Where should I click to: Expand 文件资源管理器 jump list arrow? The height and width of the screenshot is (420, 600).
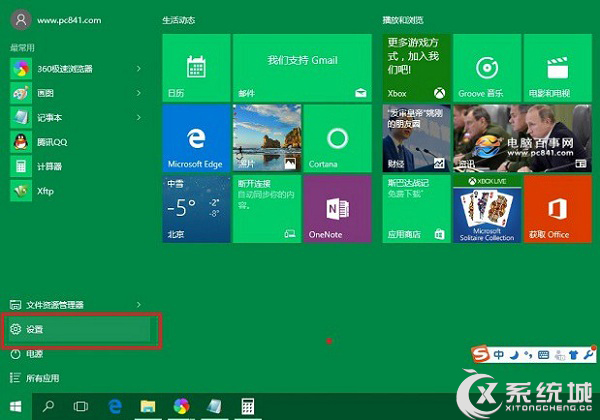[x=139, y=304]
